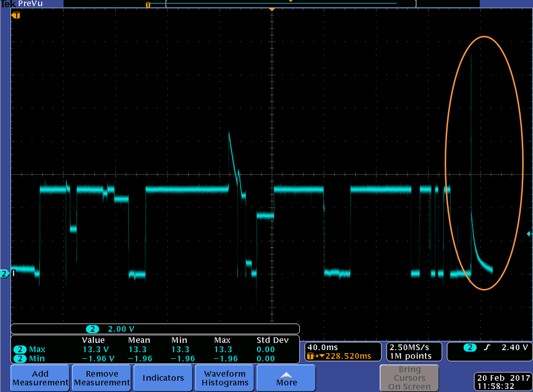Toggle Bring Cursors On Screen
533x392 pixels.
click(x=409, y=378)
